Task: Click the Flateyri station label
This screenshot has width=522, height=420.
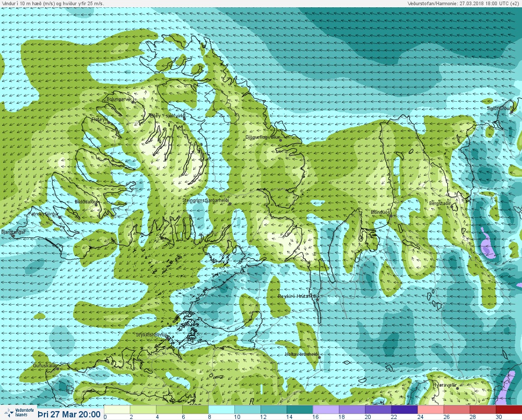Action: [x=99, y=119]
